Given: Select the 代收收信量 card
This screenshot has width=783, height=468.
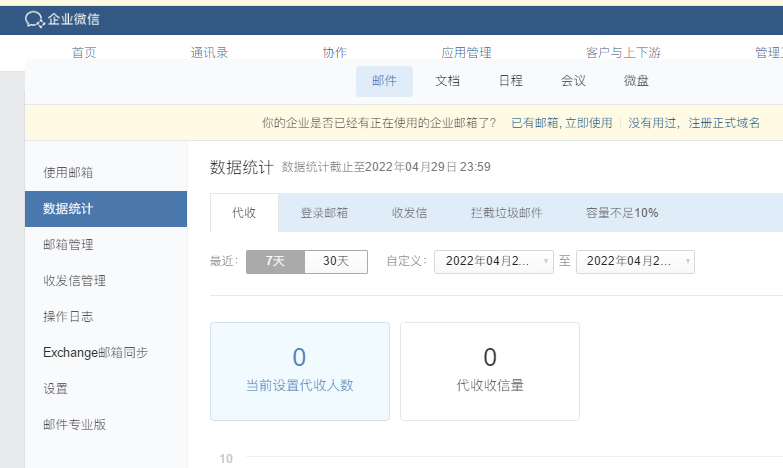Looking at the screenshot, I should [489, 371].
